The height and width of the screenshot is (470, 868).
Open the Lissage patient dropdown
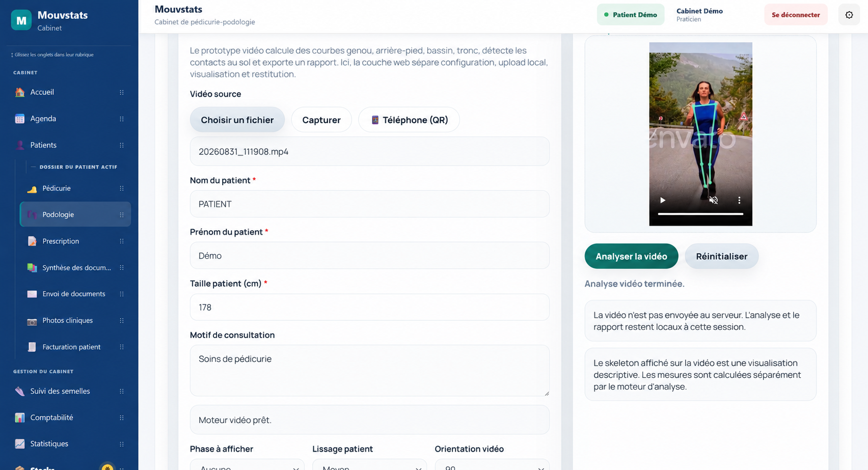[369, 466]
